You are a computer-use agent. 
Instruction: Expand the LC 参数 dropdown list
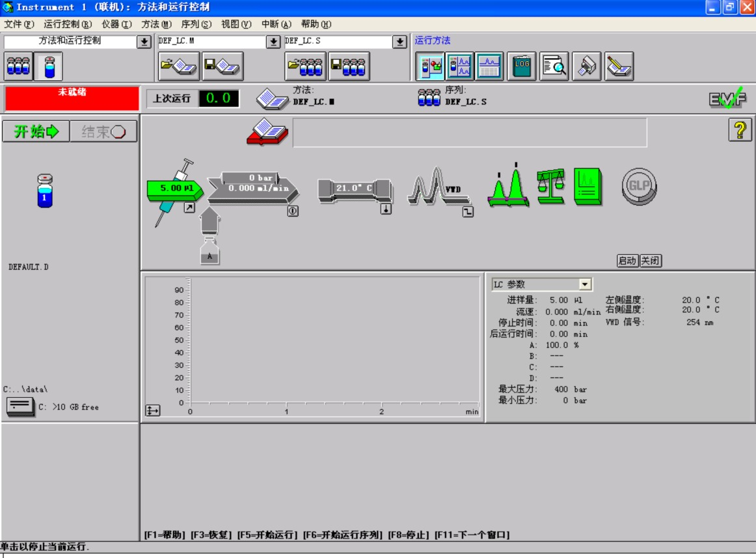(x=584, y=284)
